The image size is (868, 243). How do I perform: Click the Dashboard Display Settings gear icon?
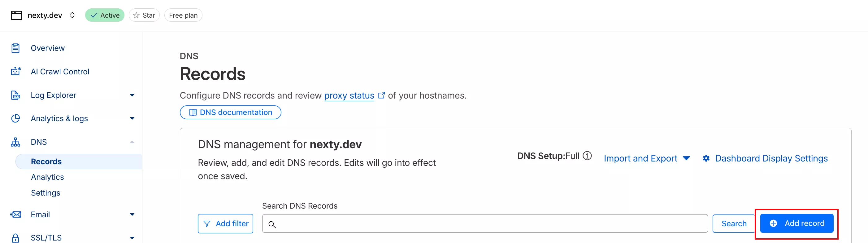point(706,158)
